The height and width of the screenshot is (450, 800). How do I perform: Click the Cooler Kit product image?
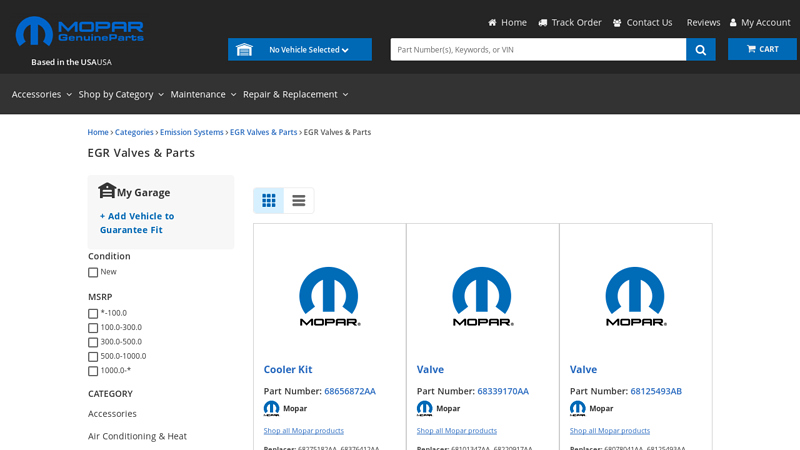tap(329, 295)
